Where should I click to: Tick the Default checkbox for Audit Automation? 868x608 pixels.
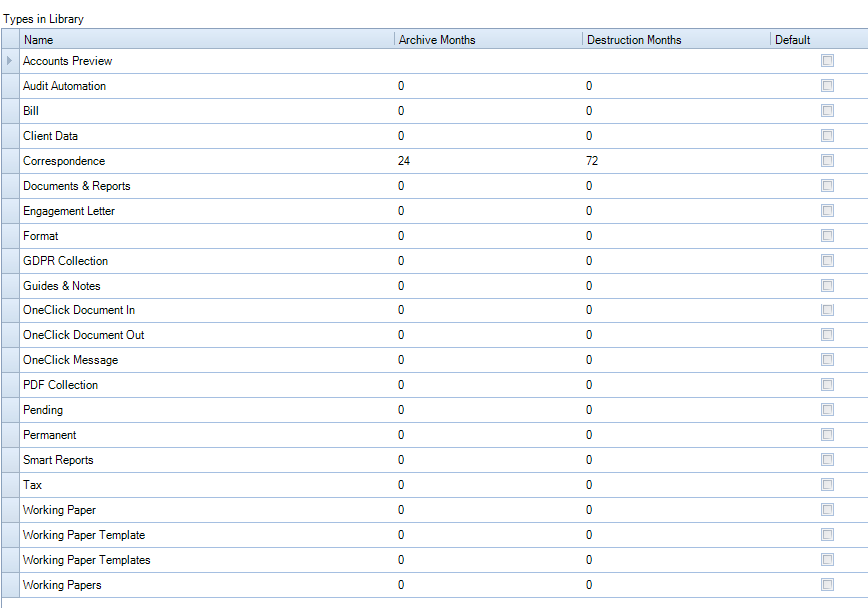[827, 85]
